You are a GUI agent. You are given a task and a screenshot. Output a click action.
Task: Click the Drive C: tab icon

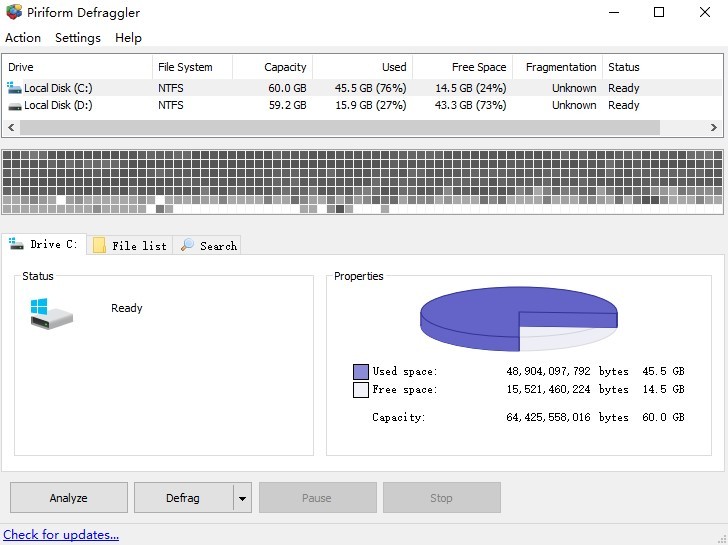point(16,244)
